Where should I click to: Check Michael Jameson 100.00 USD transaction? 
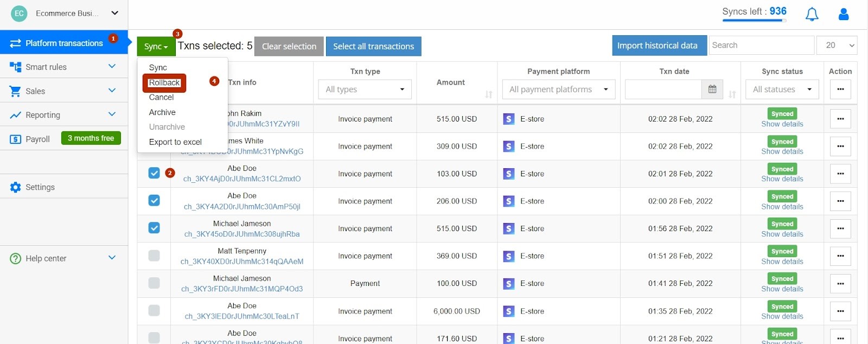[x=154, y=283]
